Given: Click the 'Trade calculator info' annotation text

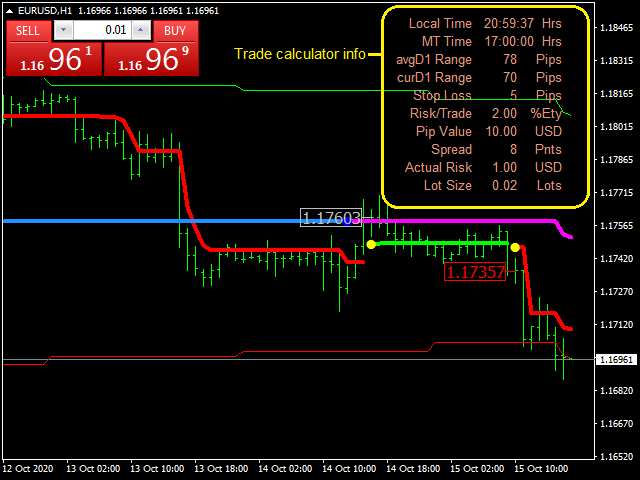Looking at the screenshot, I should [x=300, y=54].
